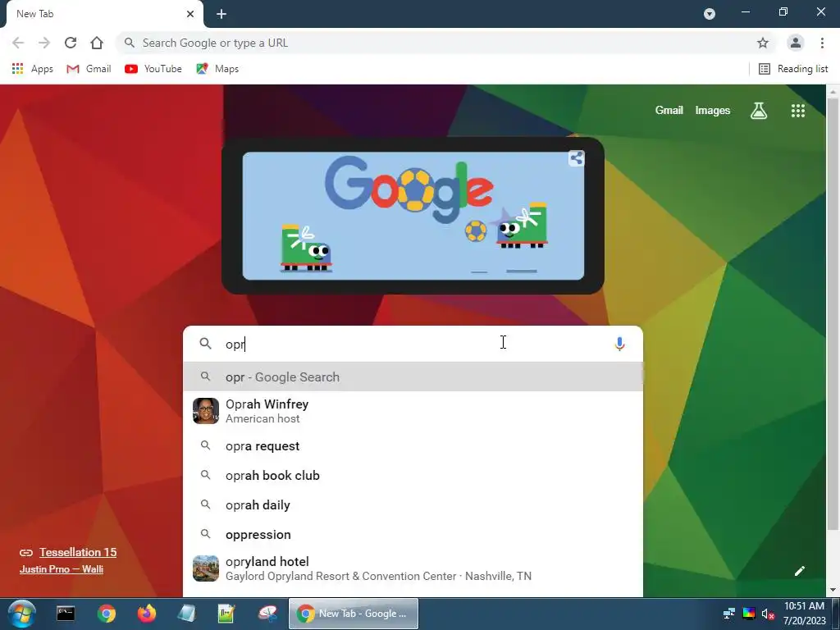This screenshot has width=840, height=630.
Task: Launch pinned Chrome icon on taskbar
Action: (107, 614)
